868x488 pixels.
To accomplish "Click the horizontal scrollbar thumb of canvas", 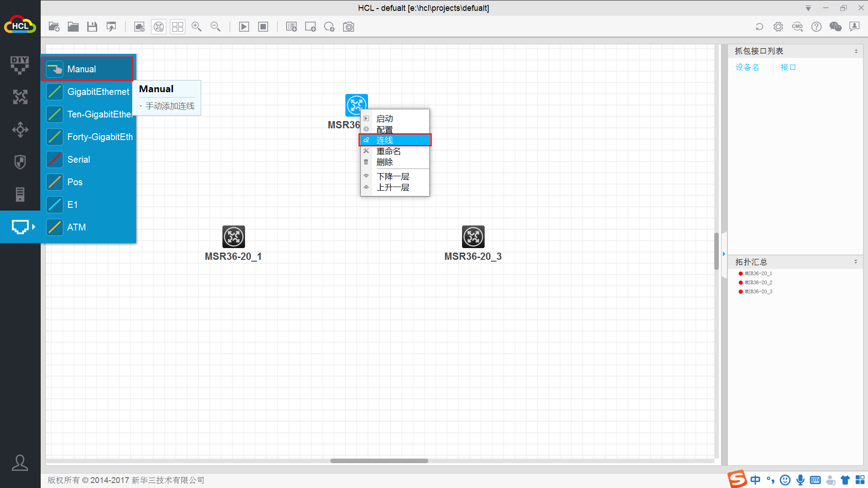I will 379,461.
